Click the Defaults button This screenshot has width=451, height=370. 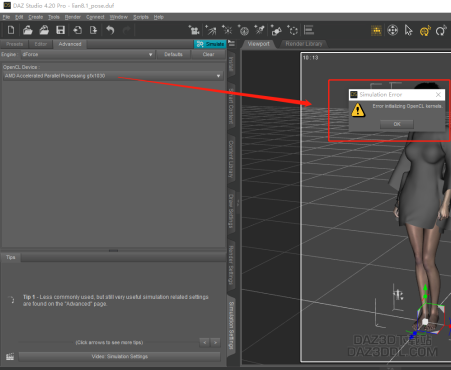173,54
